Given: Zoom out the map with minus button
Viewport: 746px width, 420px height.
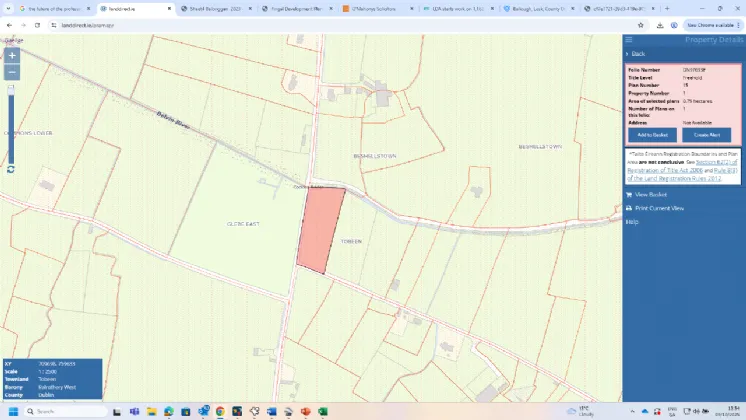Looking at the screenshot, I should point(12,72).
